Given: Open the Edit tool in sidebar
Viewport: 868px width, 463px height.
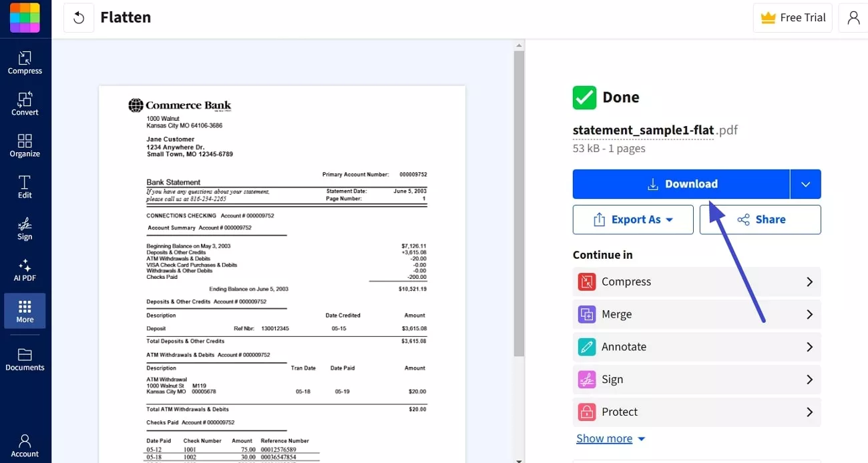Looking at the screenshot, I should point(25,187).
